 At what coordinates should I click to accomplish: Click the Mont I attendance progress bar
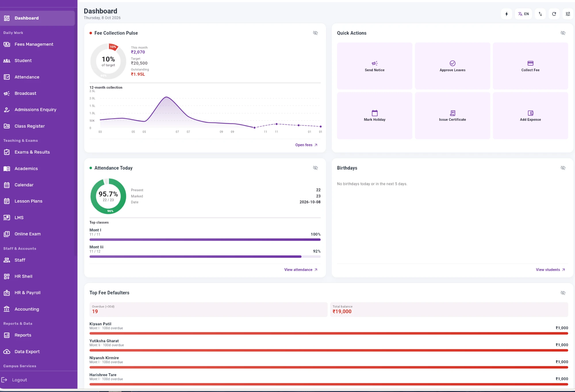pyautogui.click(x=205, y=240)
